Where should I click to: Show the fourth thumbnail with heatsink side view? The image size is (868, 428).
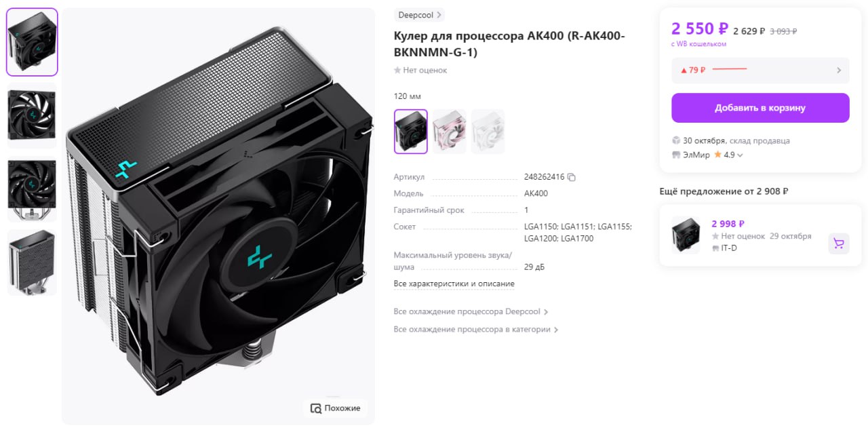[32, 262]
